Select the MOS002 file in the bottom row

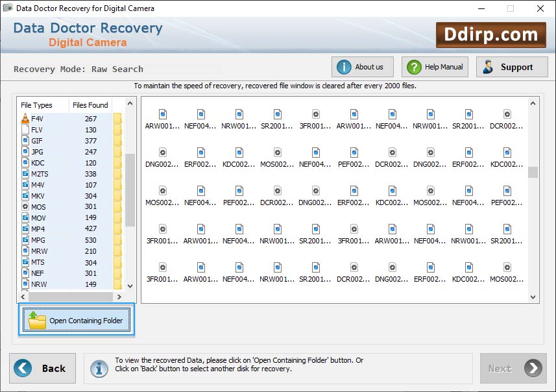click(x=506, y=273)
